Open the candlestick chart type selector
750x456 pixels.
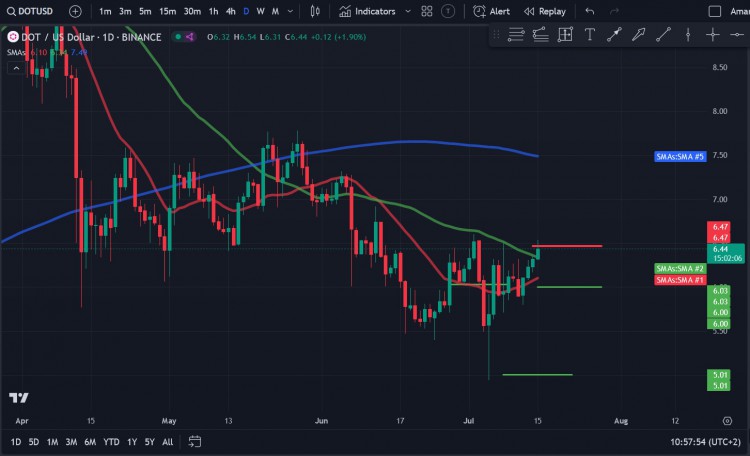(x=315, y=11)
